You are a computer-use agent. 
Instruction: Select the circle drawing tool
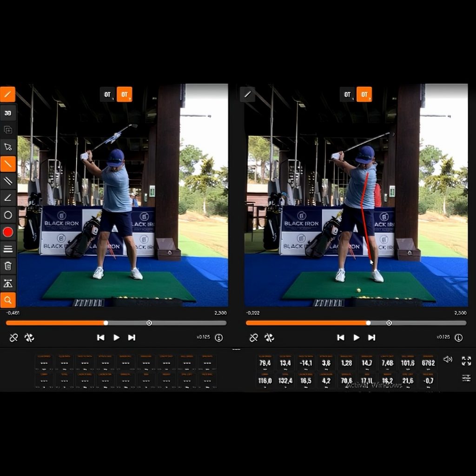(8, 215)
